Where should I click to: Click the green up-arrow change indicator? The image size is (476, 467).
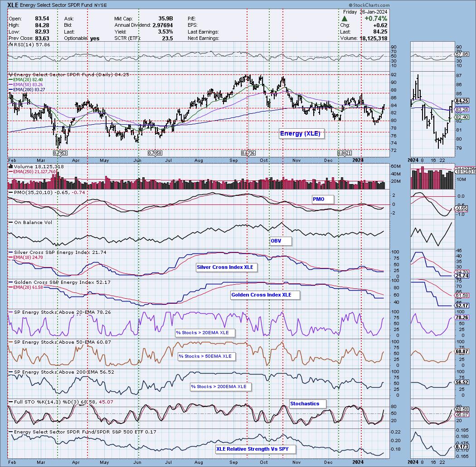pyautogui.click(x=345, y=19)
